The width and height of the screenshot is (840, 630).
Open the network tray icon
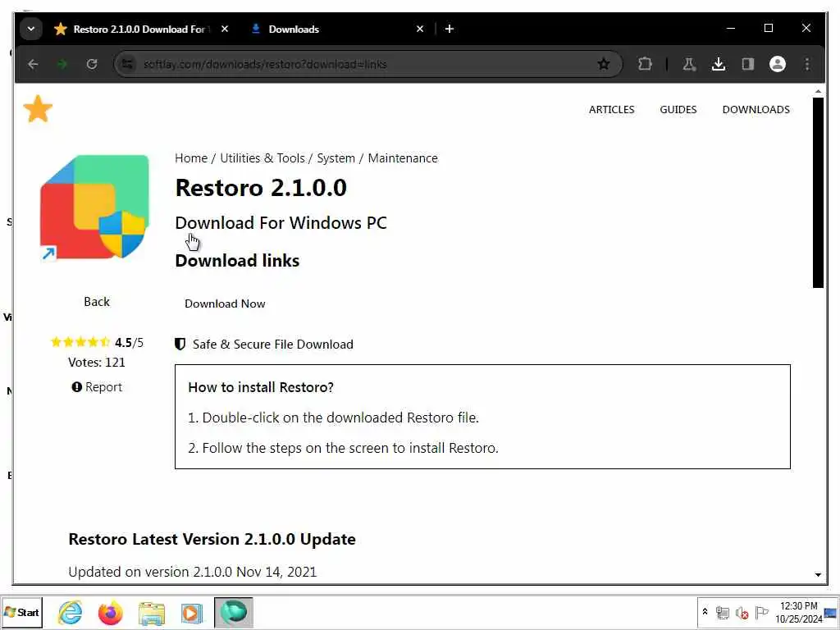[722, 612]
